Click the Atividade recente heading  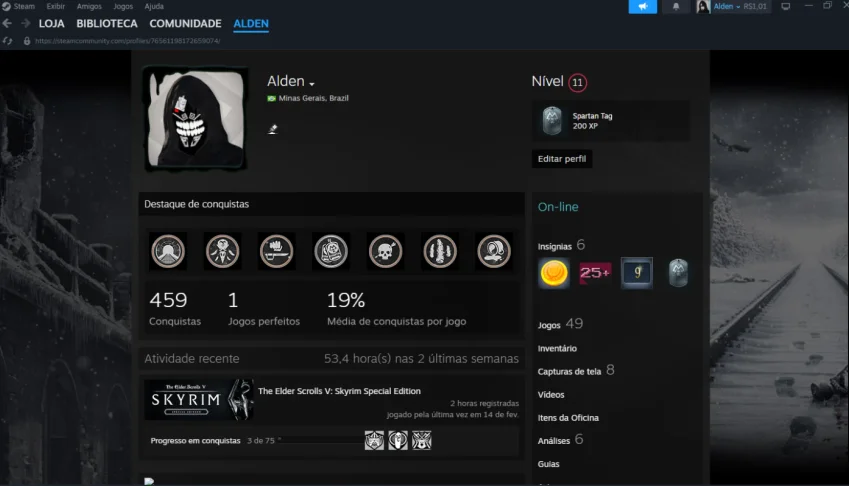coord(192,358)
